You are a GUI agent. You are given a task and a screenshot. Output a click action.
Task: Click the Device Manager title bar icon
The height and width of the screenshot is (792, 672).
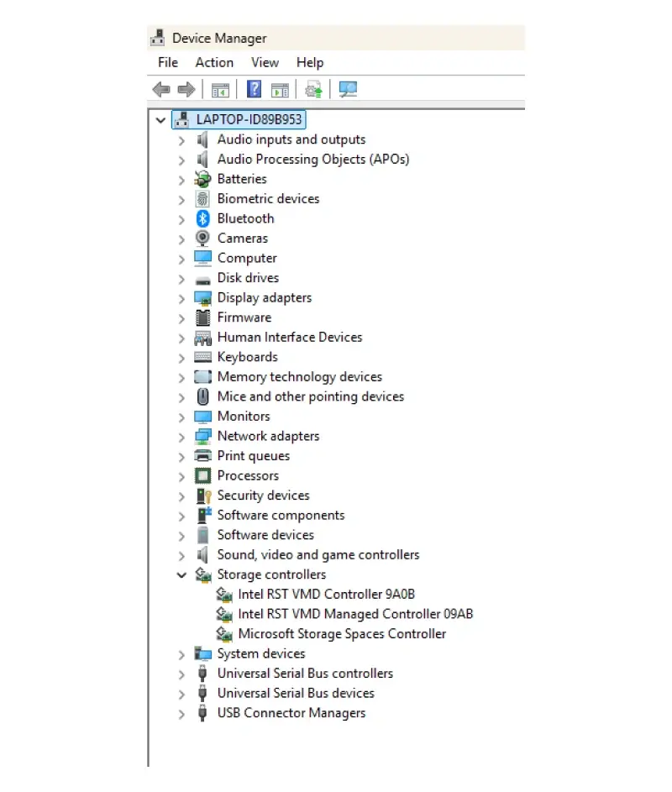(157, 37)
